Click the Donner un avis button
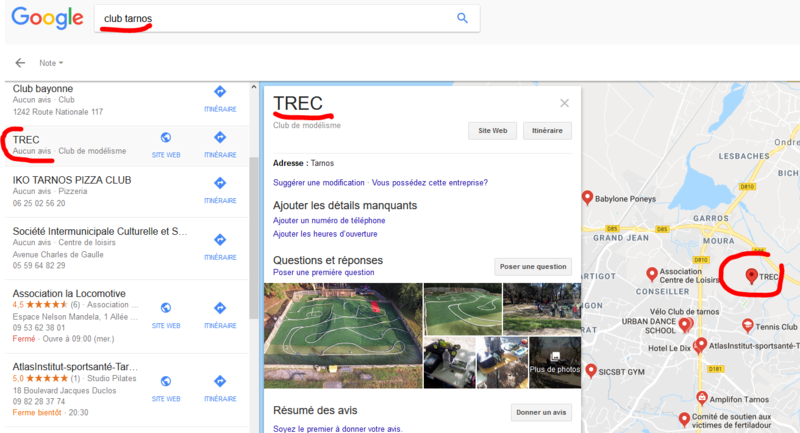 541,412
